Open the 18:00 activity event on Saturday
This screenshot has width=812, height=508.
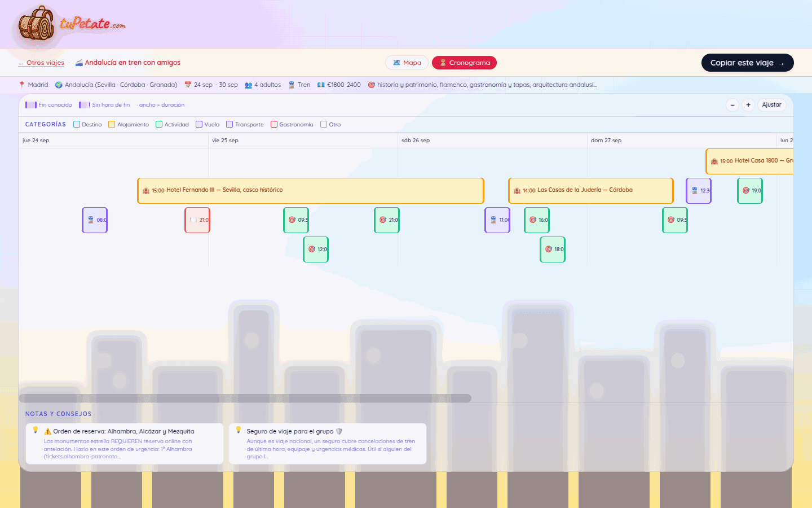click(553, 249)
